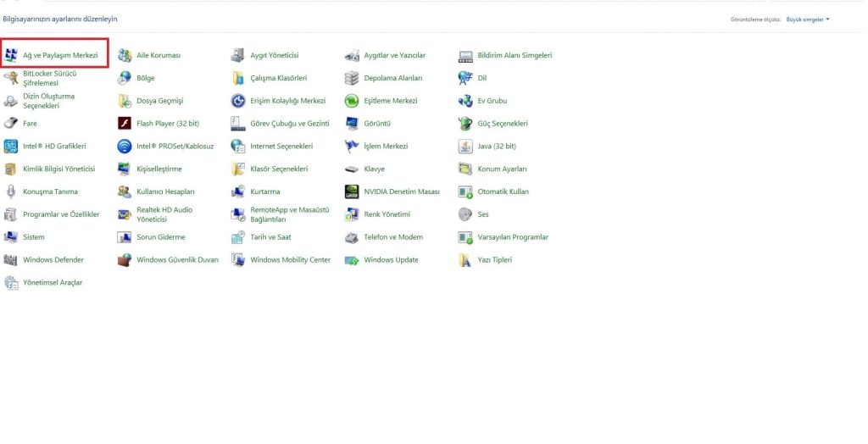Open the Klasör Seçenekleri link
Viewport: 868px width, 444px height.
coord(279,169)
